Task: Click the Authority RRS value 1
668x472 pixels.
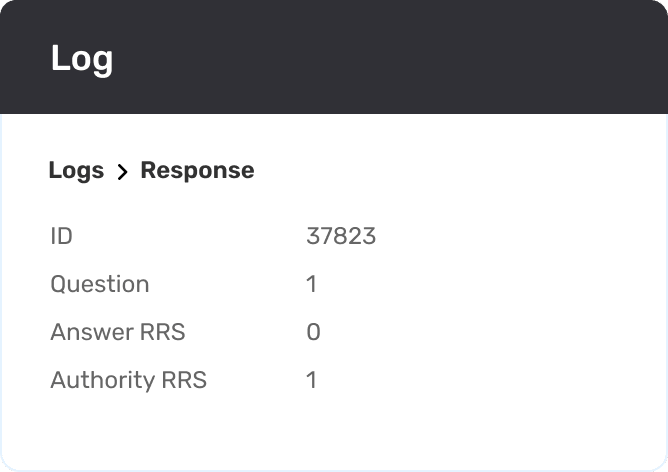Action: [x=311, y=380]
